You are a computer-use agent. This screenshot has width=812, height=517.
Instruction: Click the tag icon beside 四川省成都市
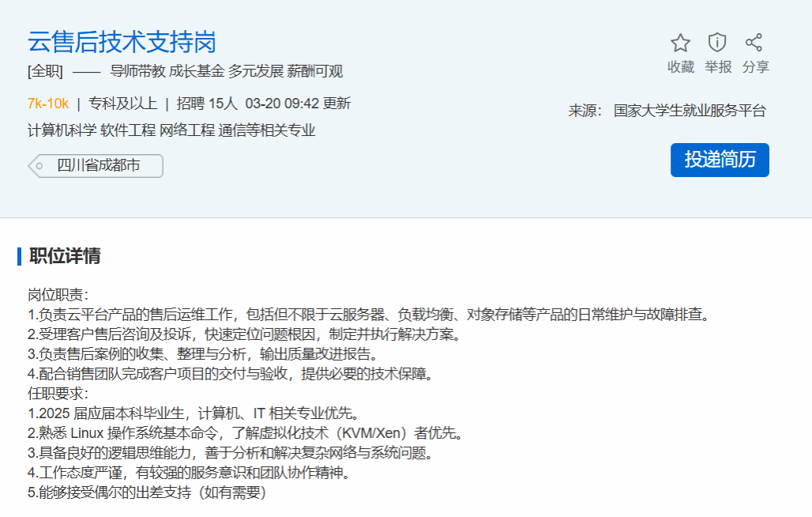pos(38,166)
